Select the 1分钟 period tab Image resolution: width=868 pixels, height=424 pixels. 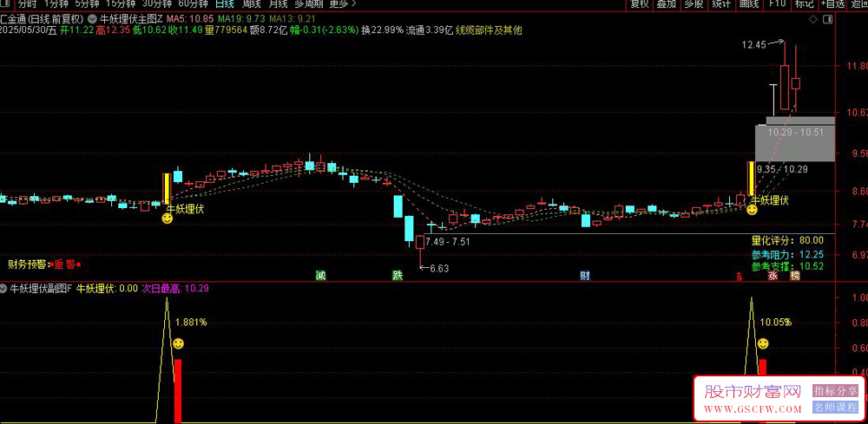pos(56,3)
